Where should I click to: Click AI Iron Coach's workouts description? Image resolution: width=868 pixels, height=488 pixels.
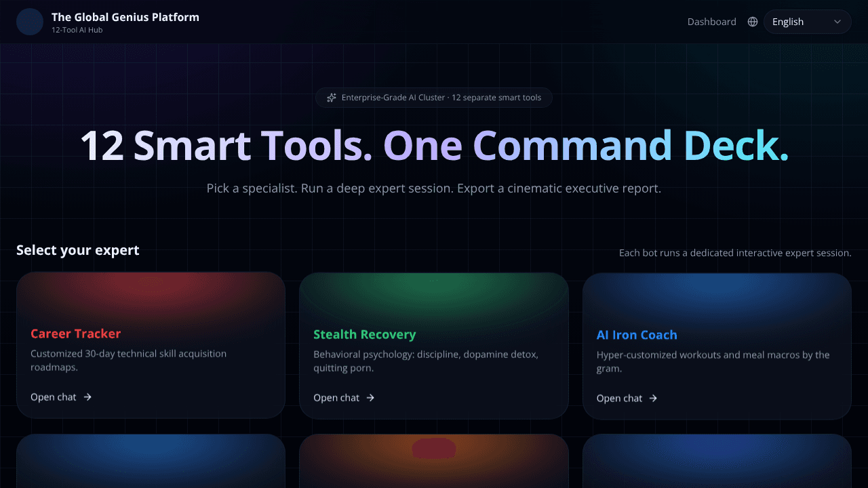coord(713,362)
